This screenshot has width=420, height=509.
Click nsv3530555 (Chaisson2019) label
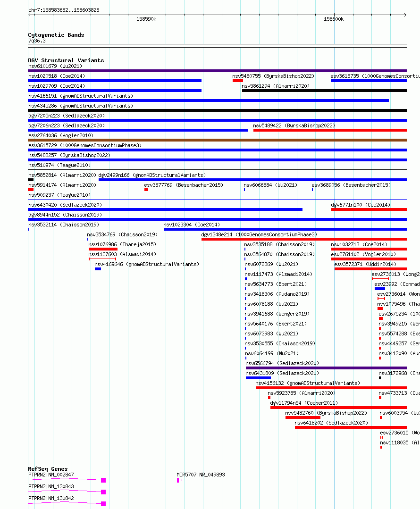click(280, 343)
